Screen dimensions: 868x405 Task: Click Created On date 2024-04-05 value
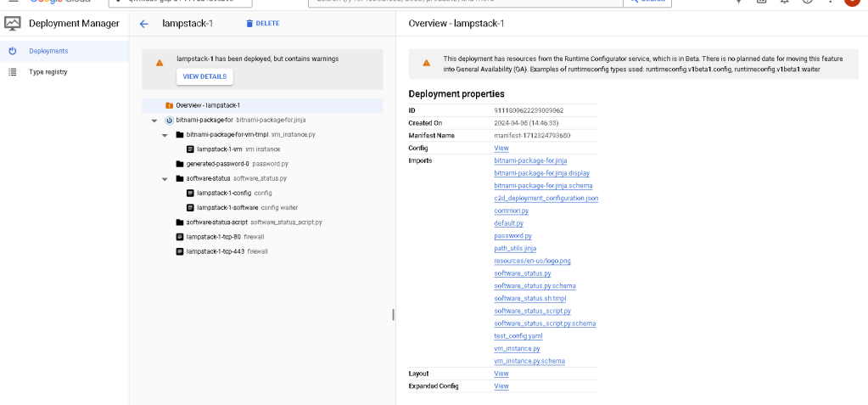pyautogui.click(x=526, y=123)
